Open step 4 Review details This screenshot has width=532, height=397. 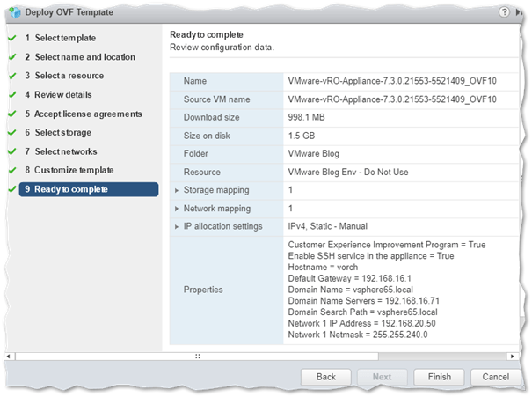[x=58, y=94]
